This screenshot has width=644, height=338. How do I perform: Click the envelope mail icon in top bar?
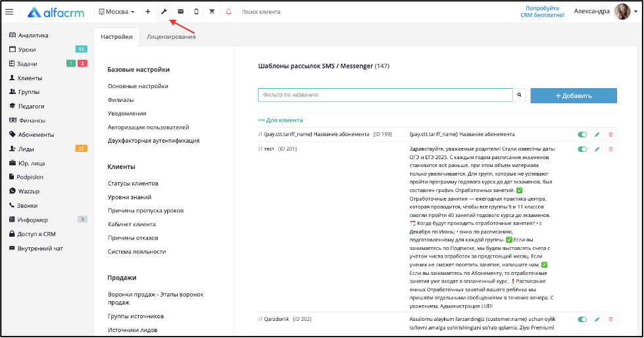[180, 11]
